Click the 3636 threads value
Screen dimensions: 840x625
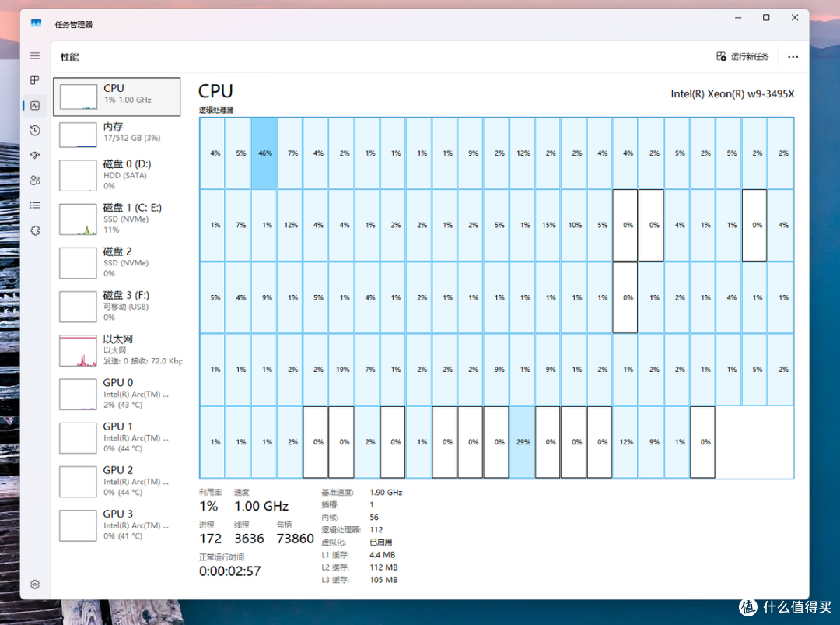coord(249,539)
